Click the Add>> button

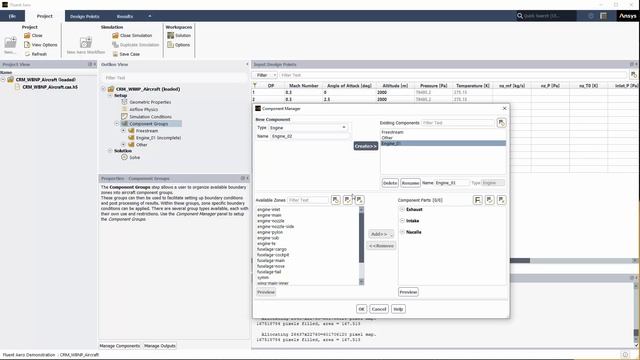[381, 234]
